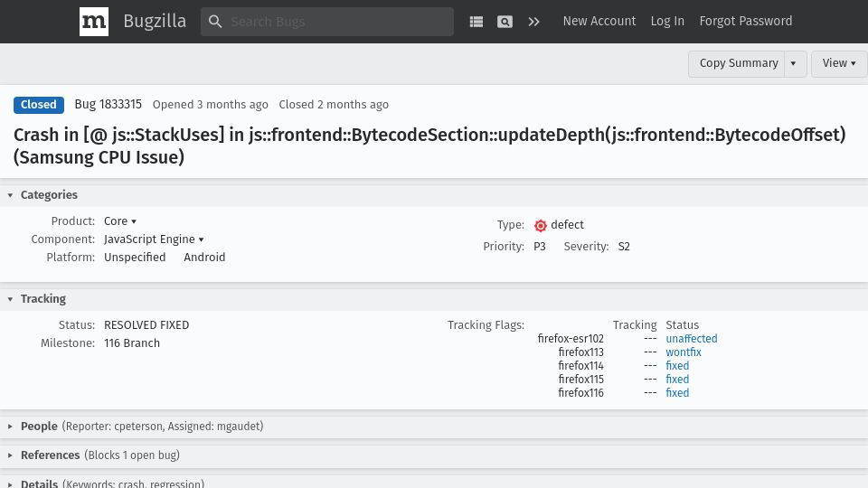Open the Core product dropdown
Viewport: 868px width, 488px height.
[x=120, y=221]
